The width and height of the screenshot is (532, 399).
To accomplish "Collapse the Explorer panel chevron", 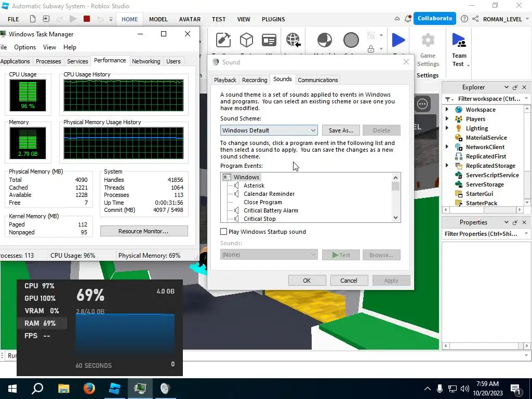I will tap(506, 87).
